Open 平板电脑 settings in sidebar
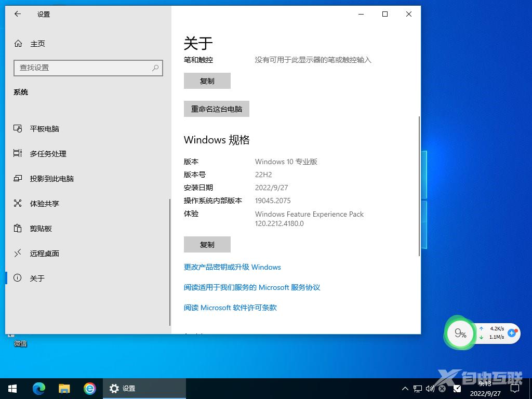 pyautogui.click(x=45, y=128)
